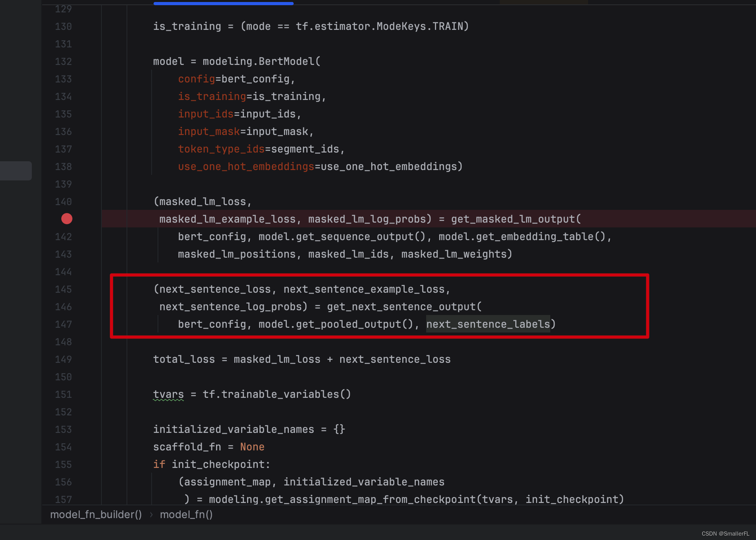Click 'get_next_sentence_output(' function call
Viewport: 756px width, 540px height.
pyautogui.click(x=404, y=307)
